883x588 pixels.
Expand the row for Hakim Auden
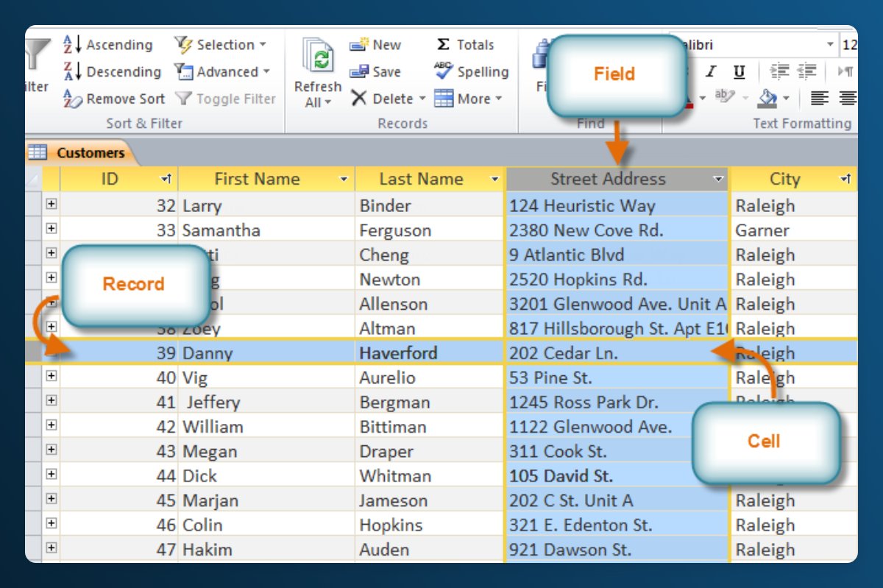51,548
